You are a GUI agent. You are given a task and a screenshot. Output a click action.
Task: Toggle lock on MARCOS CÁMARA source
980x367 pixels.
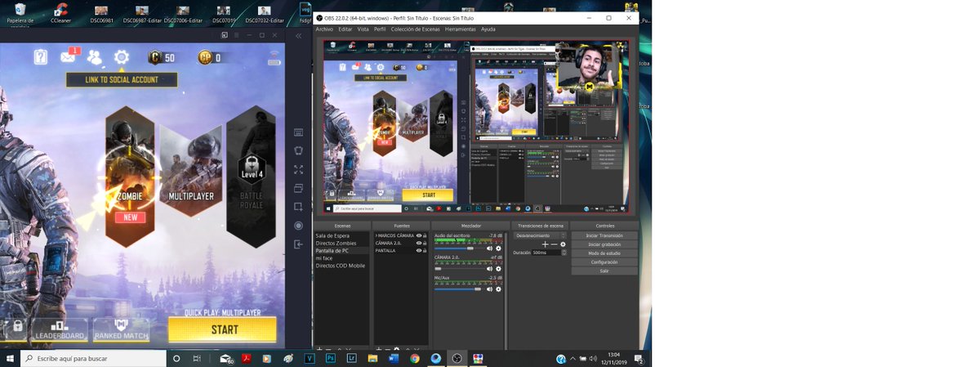coord(425,235)
